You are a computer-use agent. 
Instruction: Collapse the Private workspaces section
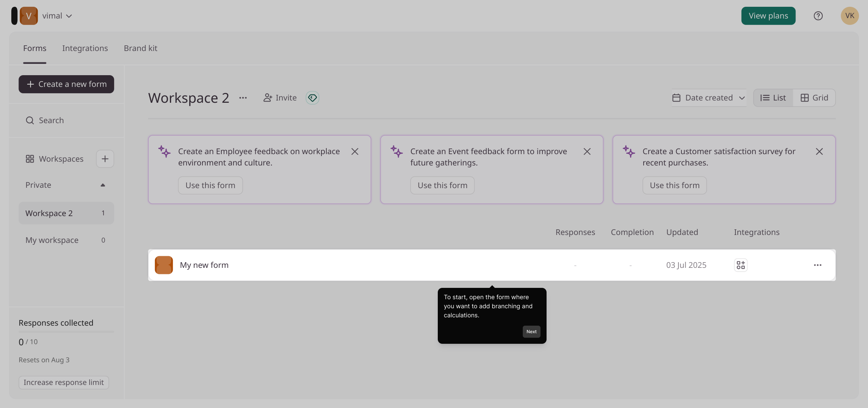(x=103, y=185)
